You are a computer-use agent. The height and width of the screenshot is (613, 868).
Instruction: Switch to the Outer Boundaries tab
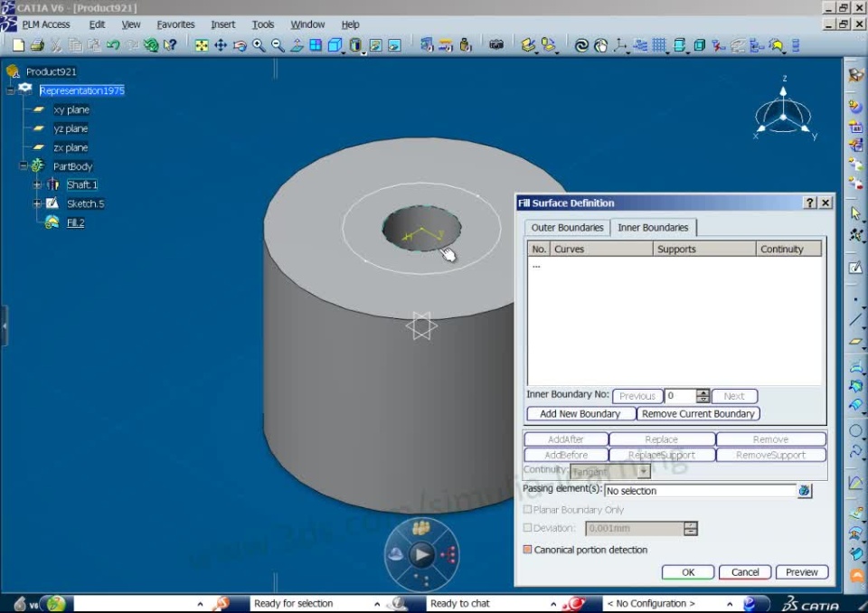tap(568, 228)
